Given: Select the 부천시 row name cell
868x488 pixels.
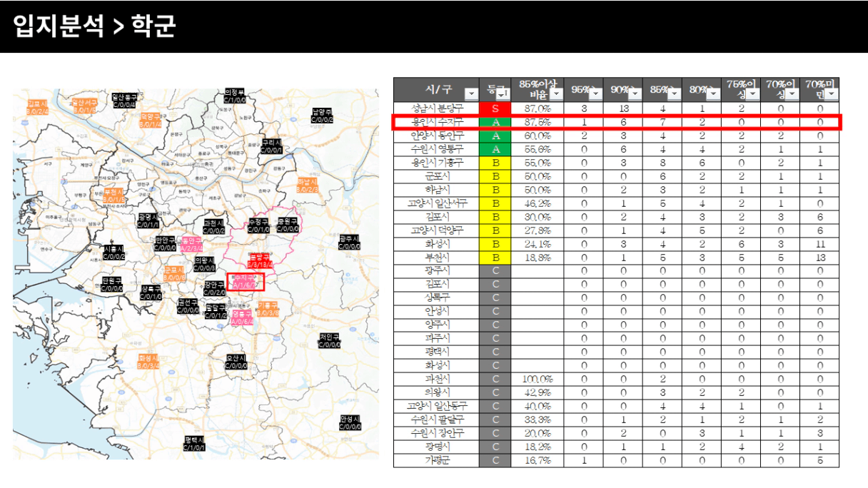Looking at the screenshot, I should click(437, 258).
